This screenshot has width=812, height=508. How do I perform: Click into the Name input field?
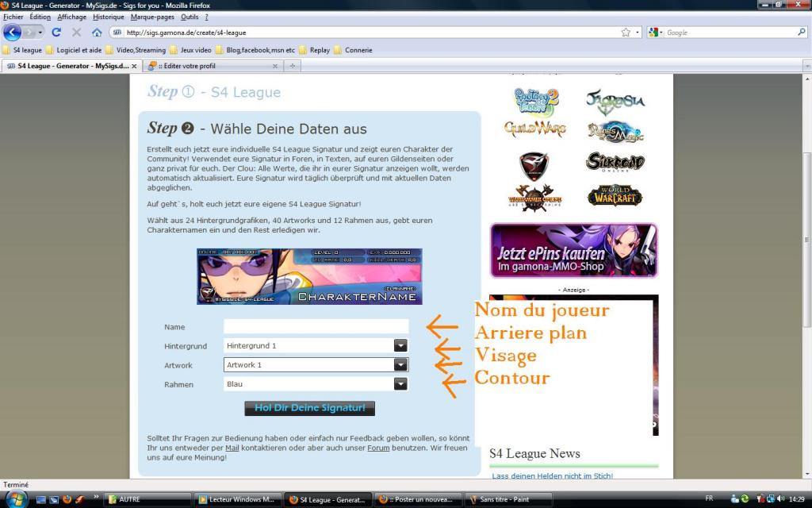pos(316,326)
